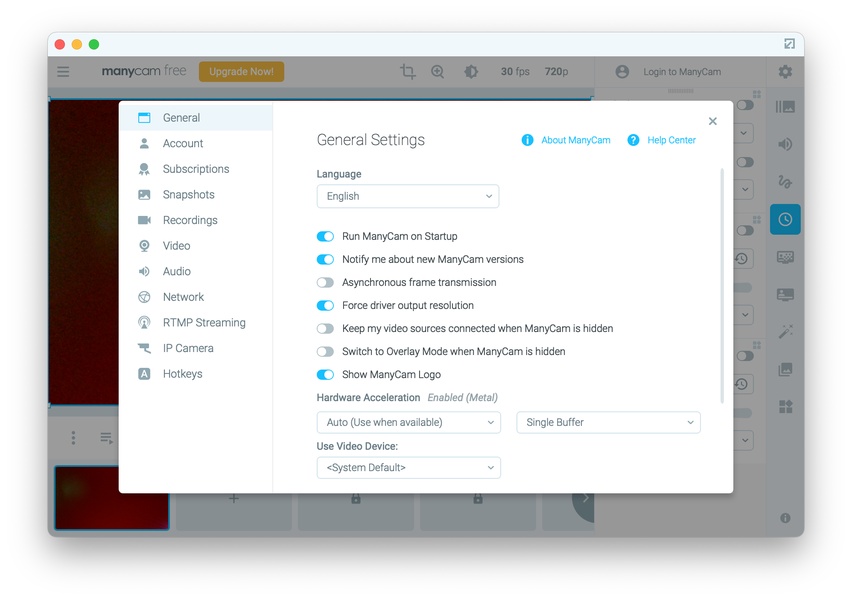Click the info icon at bottom right
The image size is (852, 600).
pos(785,518)
